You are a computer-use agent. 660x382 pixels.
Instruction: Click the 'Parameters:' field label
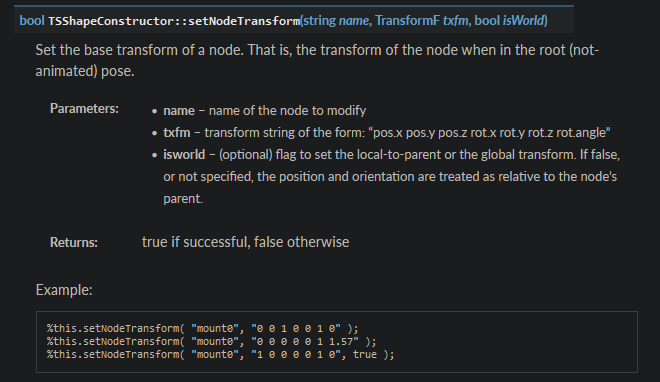pos(84,109)
